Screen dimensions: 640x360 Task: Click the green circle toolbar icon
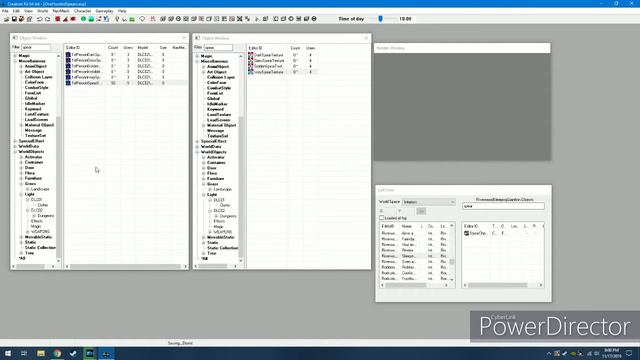83,19
